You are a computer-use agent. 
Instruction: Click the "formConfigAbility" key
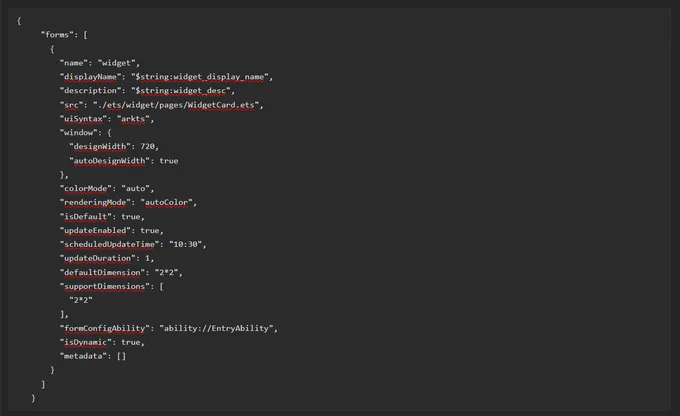(x=105, y=328)
